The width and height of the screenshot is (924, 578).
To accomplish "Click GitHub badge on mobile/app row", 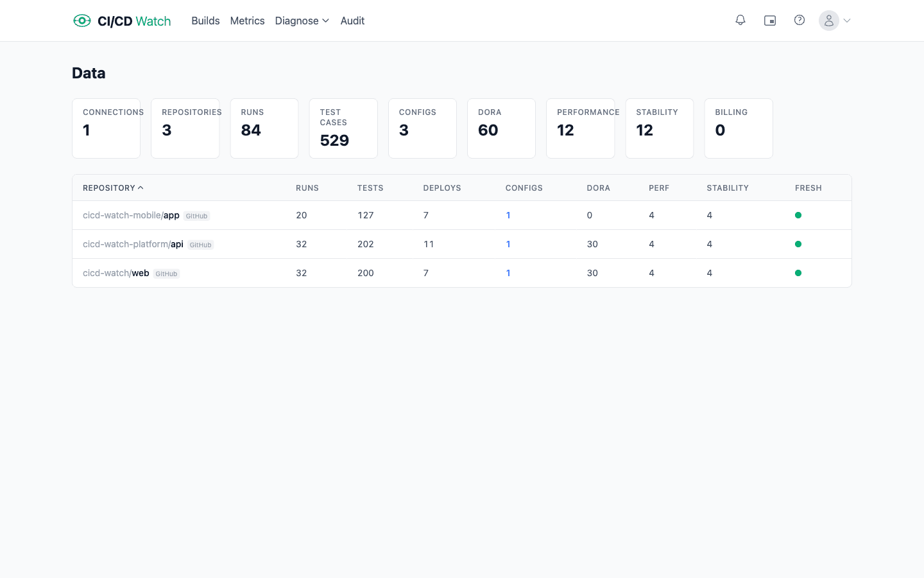I will click(196, 216).
